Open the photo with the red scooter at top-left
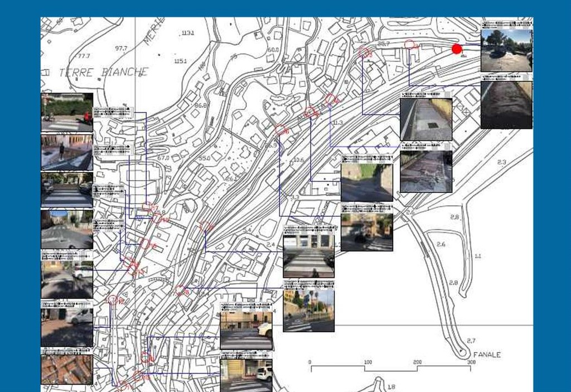The image size is (571, 392). (67, 112)
